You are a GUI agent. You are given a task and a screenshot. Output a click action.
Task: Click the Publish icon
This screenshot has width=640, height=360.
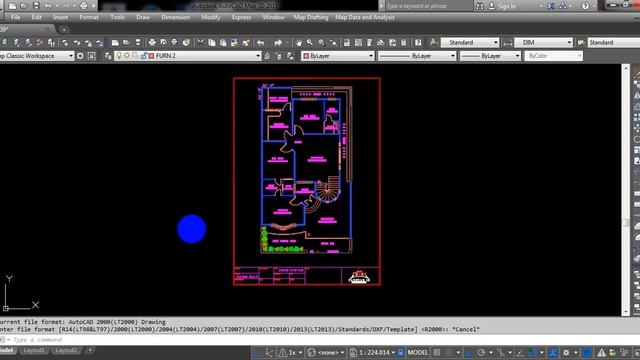pyautogui.click(x=174, y=42)
